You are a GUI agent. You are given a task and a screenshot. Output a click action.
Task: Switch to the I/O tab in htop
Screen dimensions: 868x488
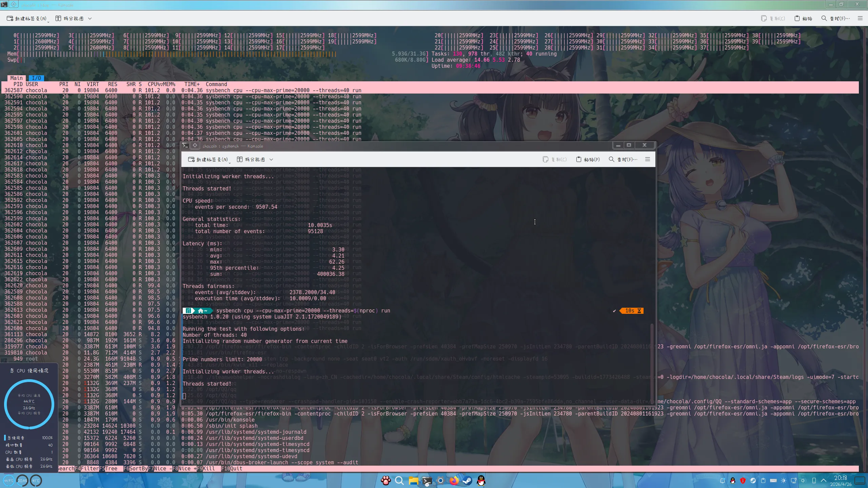pos(36,78)
